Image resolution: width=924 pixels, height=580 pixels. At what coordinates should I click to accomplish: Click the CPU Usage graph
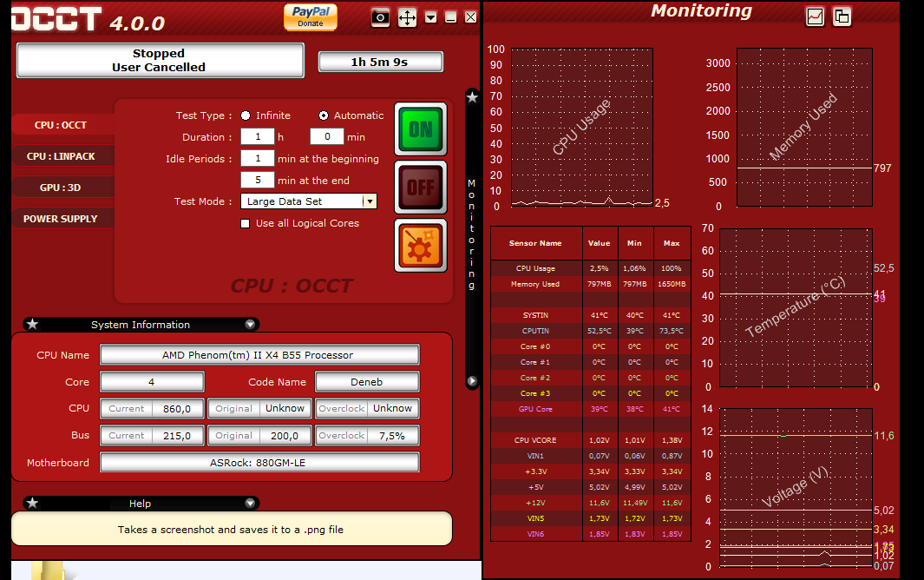582,128
